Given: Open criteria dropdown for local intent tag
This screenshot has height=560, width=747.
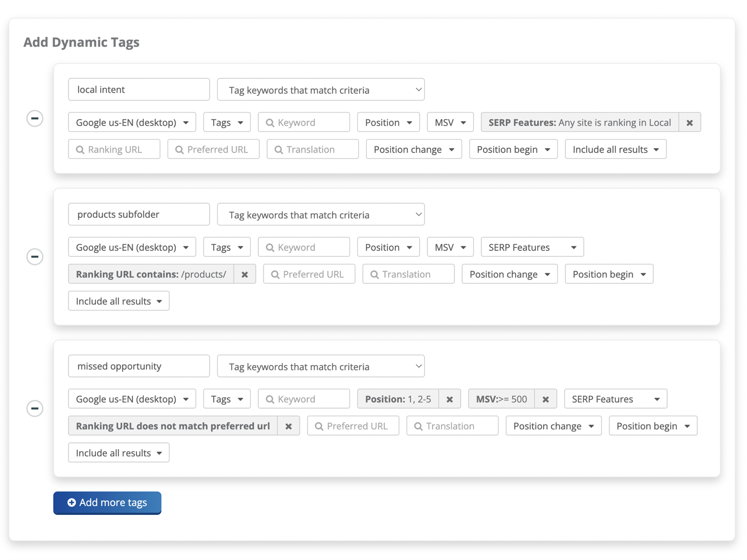Looking at the screenshot, I should tap(321, 90).
